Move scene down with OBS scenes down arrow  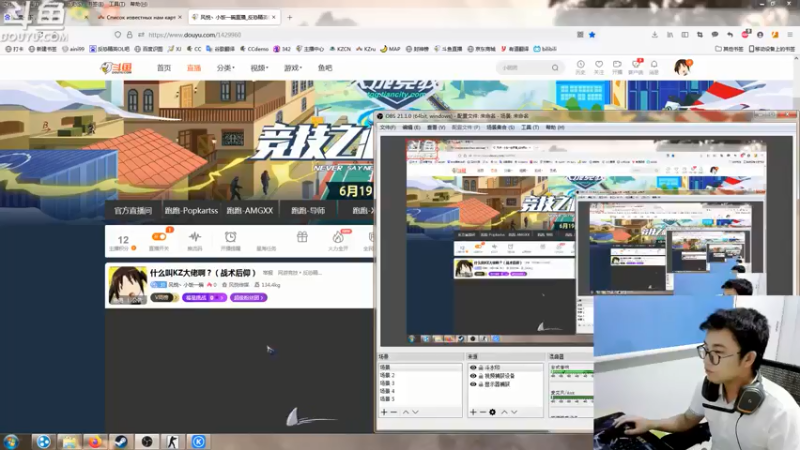point(415,412)
